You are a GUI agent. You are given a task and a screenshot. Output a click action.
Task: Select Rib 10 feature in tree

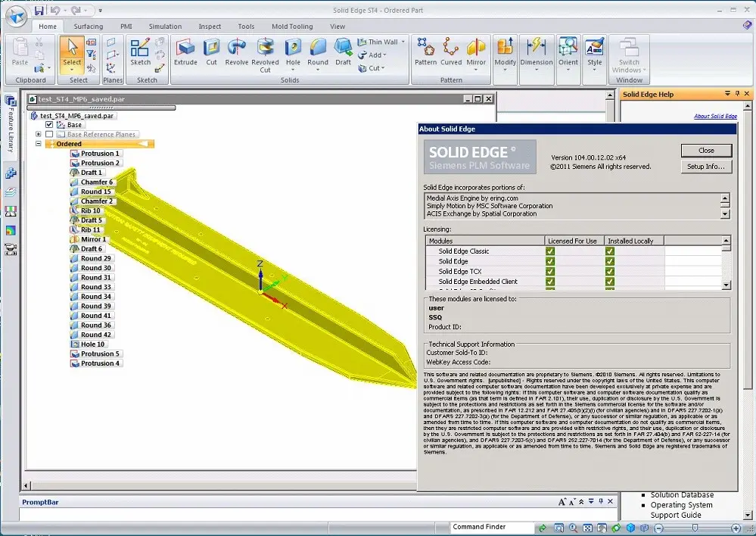[86, 210]
